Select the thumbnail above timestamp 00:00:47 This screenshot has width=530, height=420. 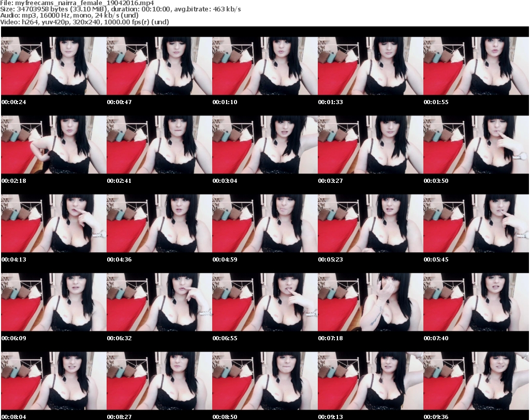(159, 66)
